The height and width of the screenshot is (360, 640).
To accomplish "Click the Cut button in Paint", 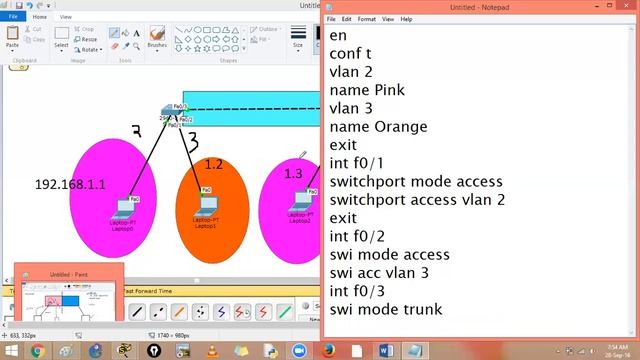I will (x=33, y=29).
